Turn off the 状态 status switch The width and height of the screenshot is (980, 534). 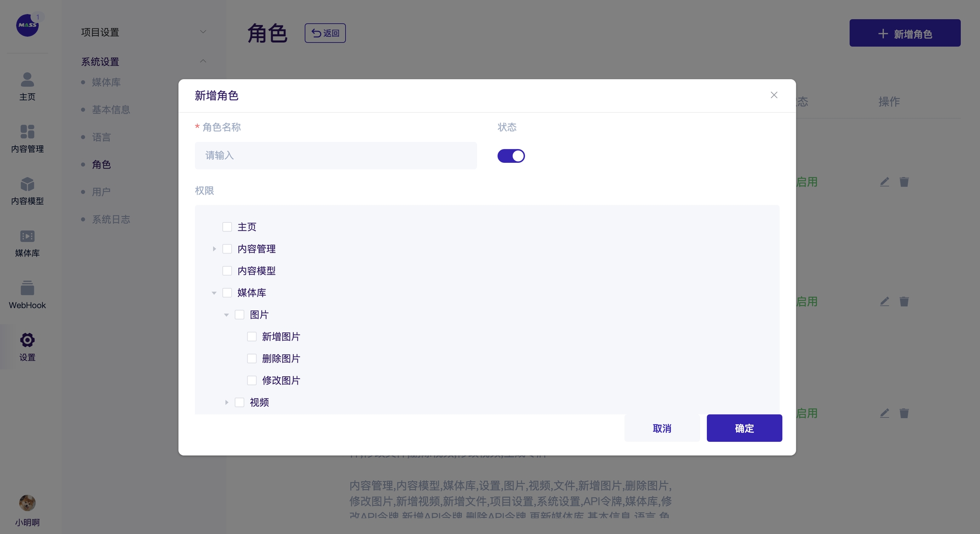pos(511,156)
